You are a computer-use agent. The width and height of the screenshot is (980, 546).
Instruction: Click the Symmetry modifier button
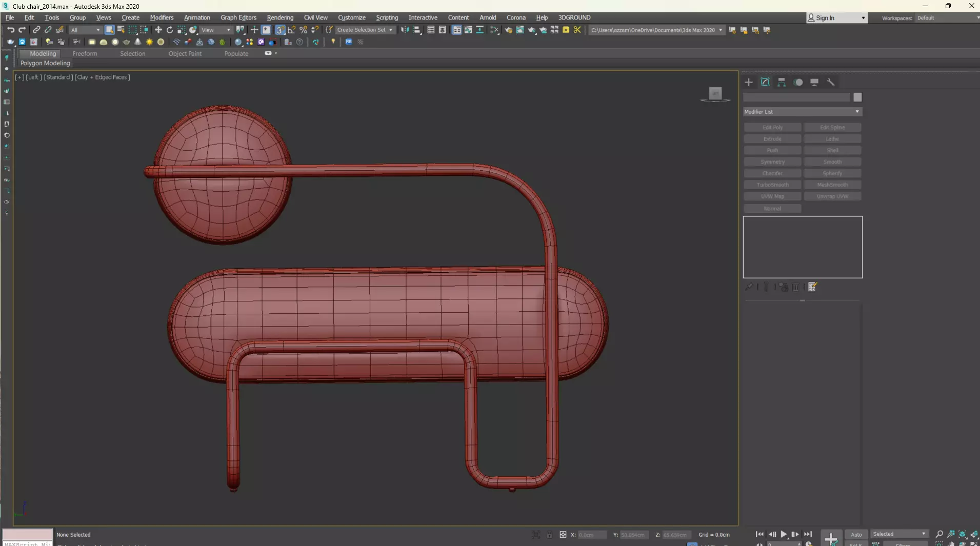(772, 161)
